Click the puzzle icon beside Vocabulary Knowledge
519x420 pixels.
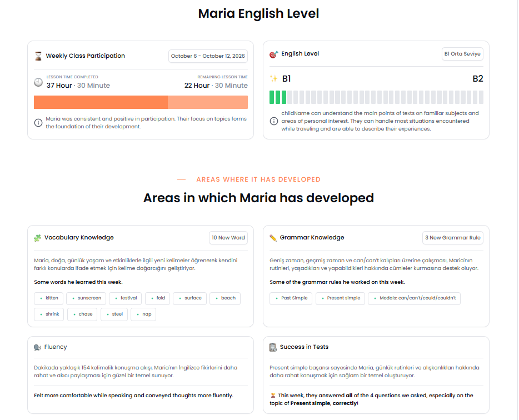[38, 238]
